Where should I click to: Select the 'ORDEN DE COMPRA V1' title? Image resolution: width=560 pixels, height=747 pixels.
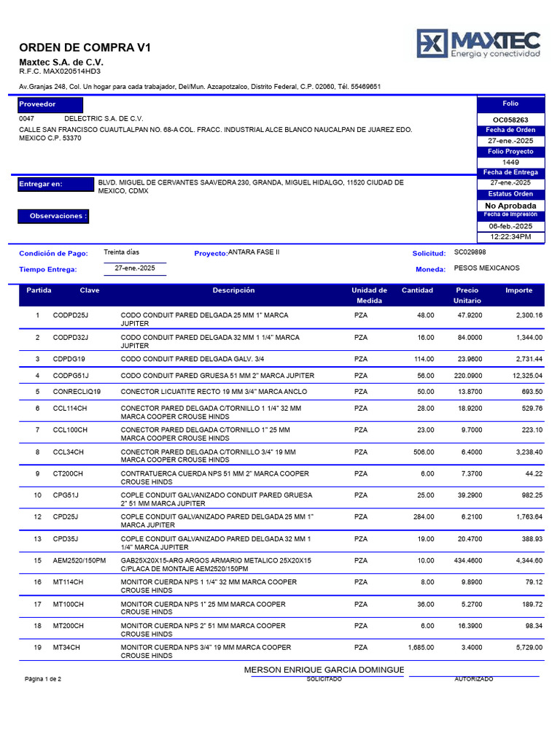pyautogui.click(x=85, y=47)
